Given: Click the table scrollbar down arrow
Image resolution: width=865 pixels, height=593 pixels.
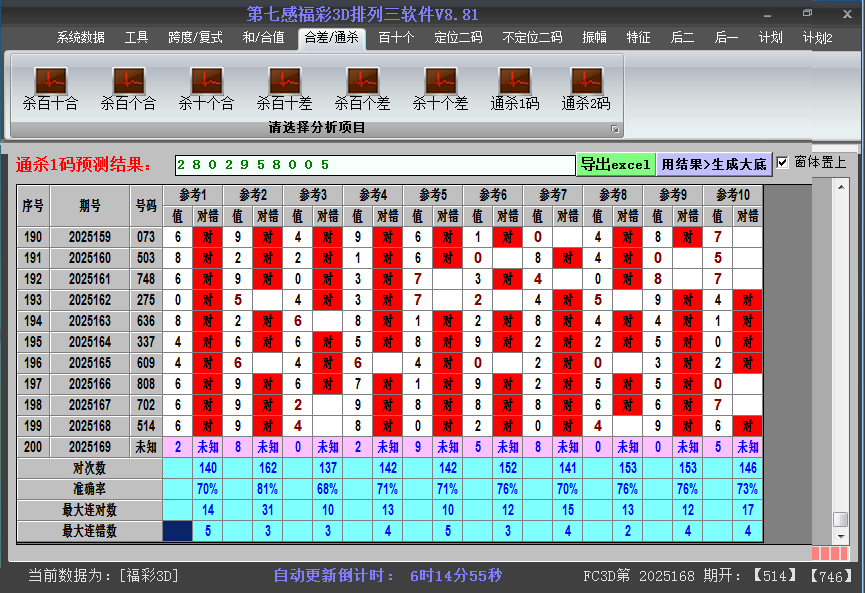Looking at the screenshot, I should (x=841, y=536).
